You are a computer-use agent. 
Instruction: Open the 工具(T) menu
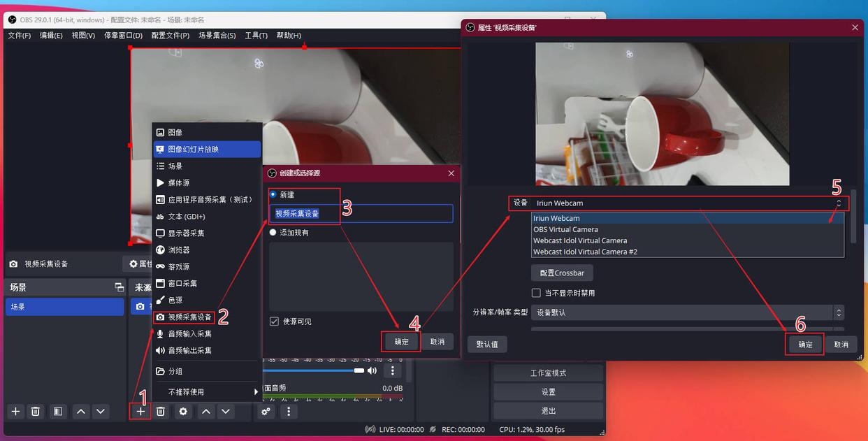(x=258, y=35)
